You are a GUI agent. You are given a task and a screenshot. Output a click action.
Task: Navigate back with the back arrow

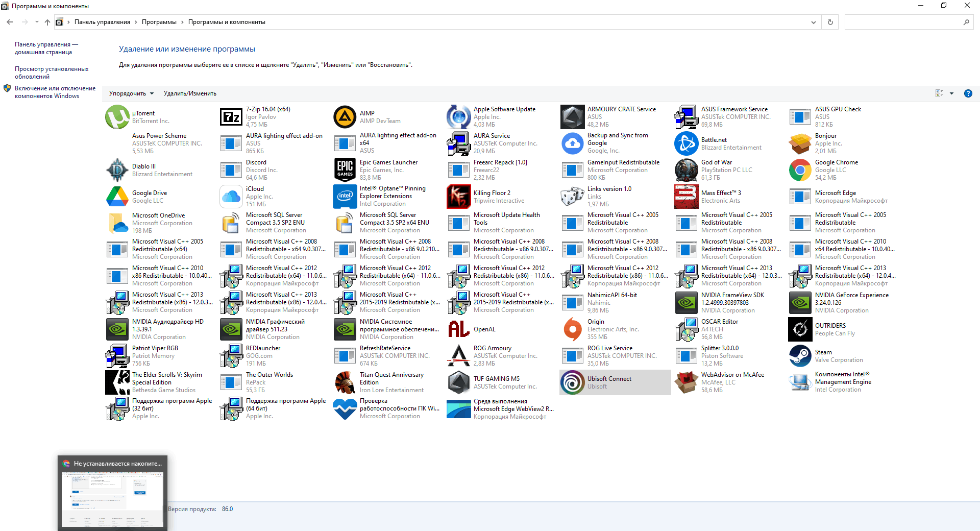tap(10, 22)
